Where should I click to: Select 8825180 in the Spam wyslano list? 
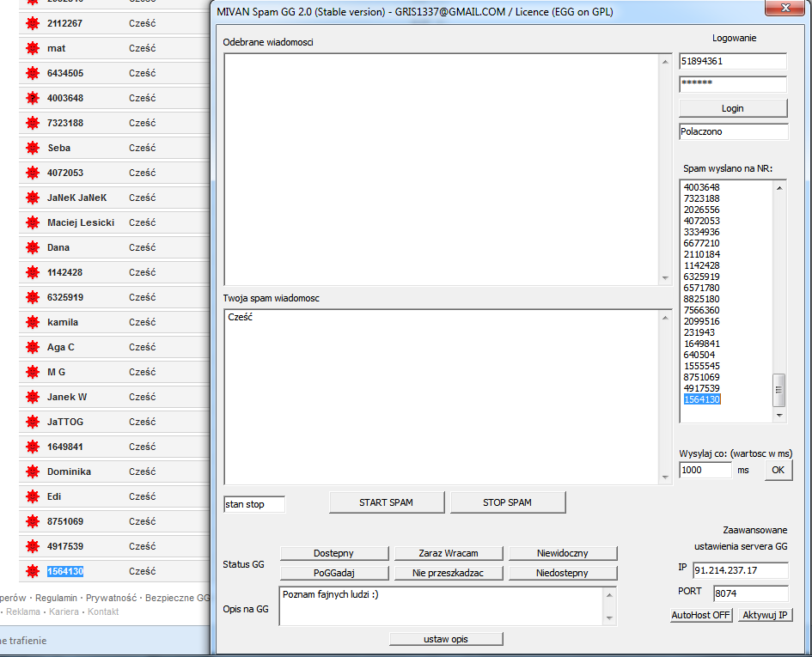(x=702, y=299)
